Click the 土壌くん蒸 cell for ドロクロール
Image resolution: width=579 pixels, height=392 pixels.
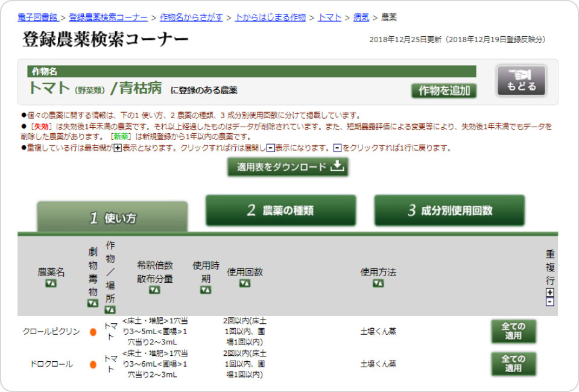378,364
